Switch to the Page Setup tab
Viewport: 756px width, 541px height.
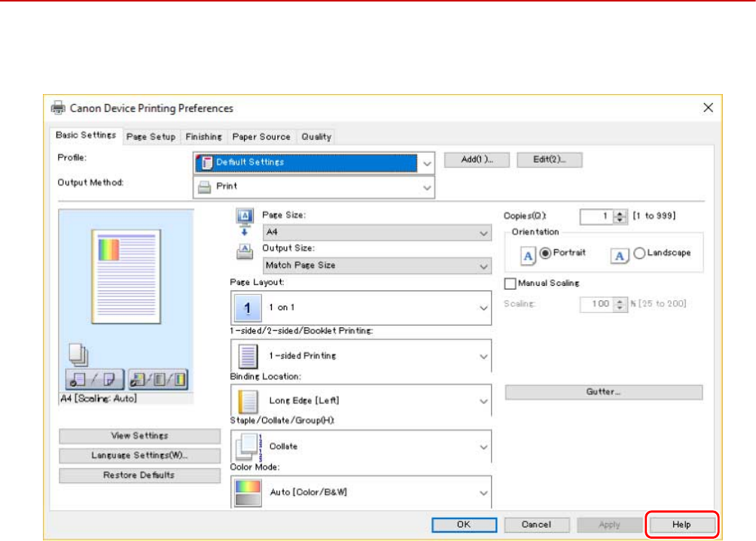[x=151, y=137]
